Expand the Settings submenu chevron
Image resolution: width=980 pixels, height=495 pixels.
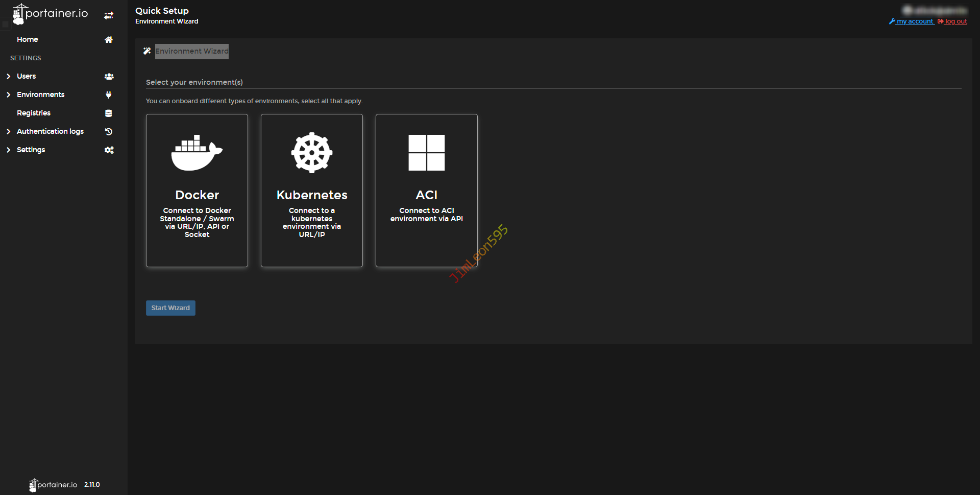coord(8,150)
